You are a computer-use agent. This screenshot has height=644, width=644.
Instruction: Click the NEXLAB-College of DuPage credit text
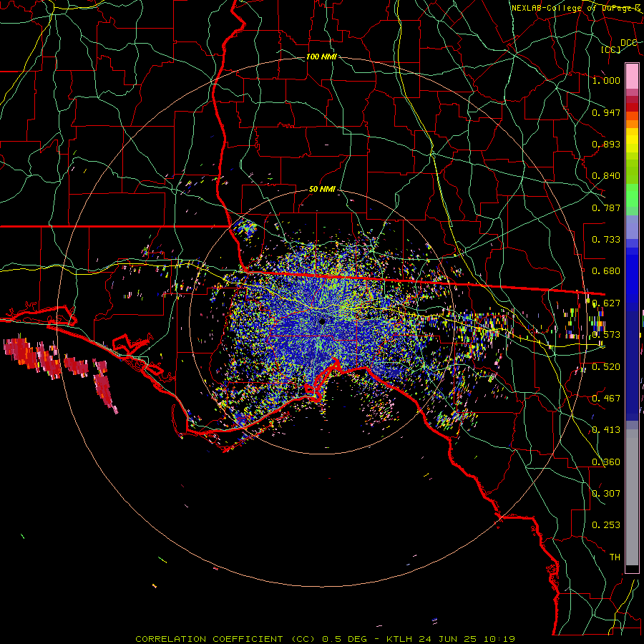pos(576,8)
